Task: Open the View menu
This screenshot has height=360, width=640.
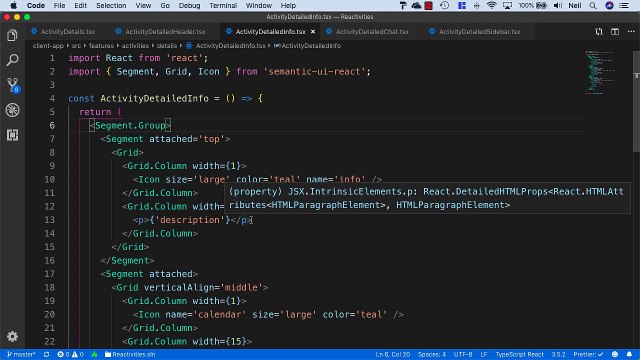Action: coord(143,5)
